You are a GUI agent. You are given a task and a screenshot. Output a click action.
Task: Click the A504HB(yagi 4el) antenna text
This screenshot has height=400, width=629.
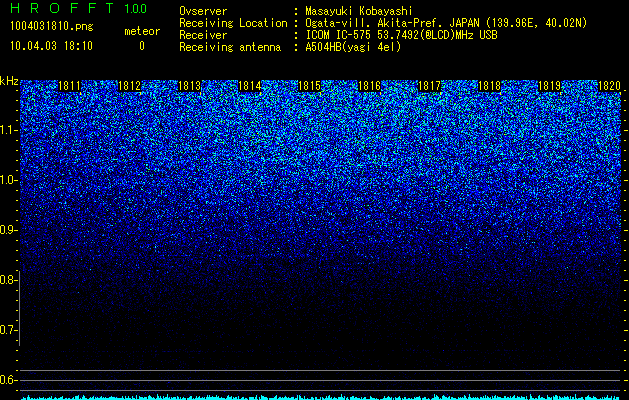click(353, 47)
